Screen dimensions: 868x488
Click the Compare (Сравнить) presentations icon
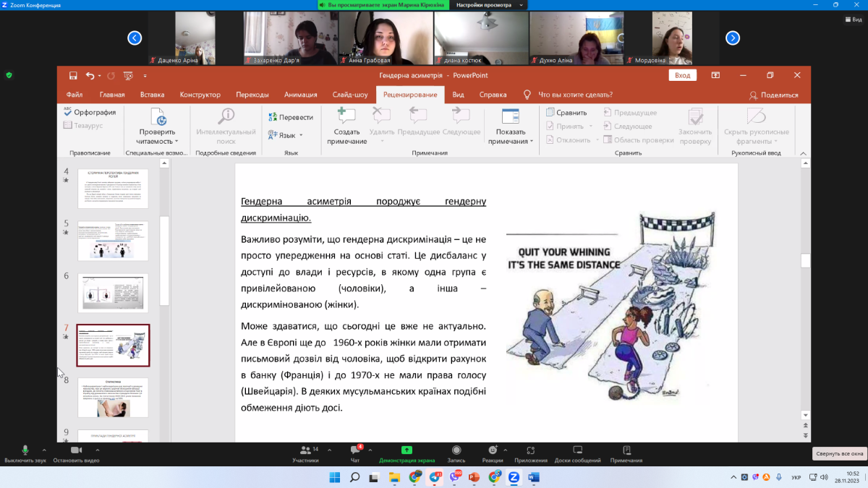pyautogui.click(x=550, y=113)
